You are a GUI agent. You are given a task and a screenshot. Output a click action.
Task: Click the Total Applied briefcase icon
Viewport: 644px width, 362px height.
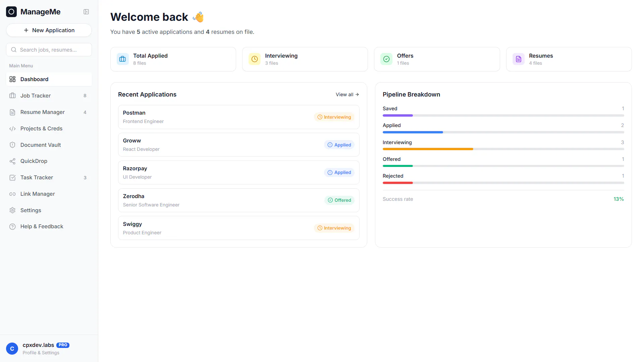coord(122,59)
